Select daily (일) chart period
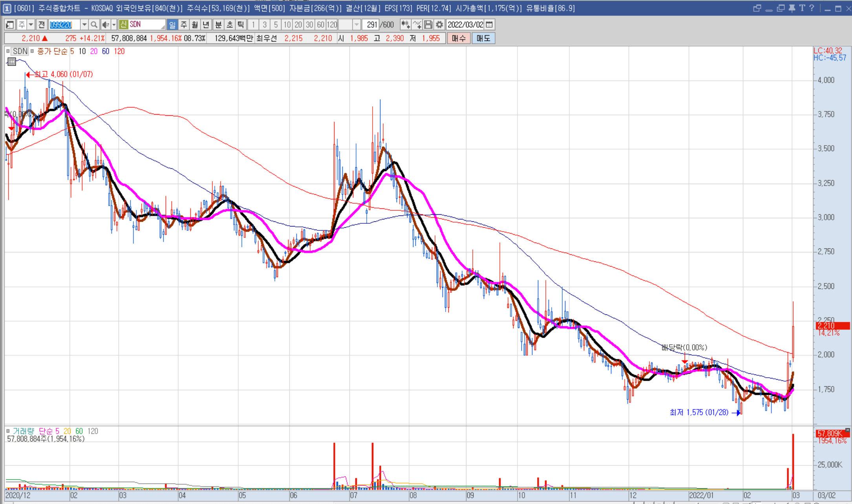 pyautogui.click(x=172, y=25)
